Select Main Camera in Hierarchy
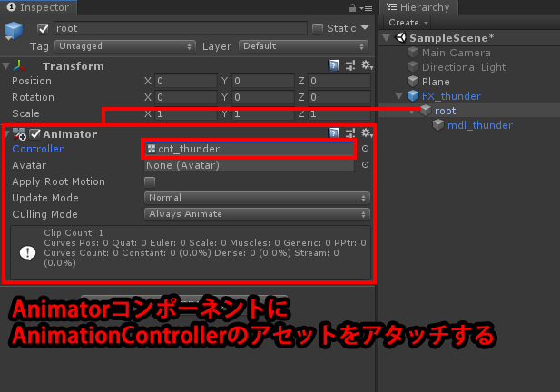The image size is (560, 392). tap(456, 53)
